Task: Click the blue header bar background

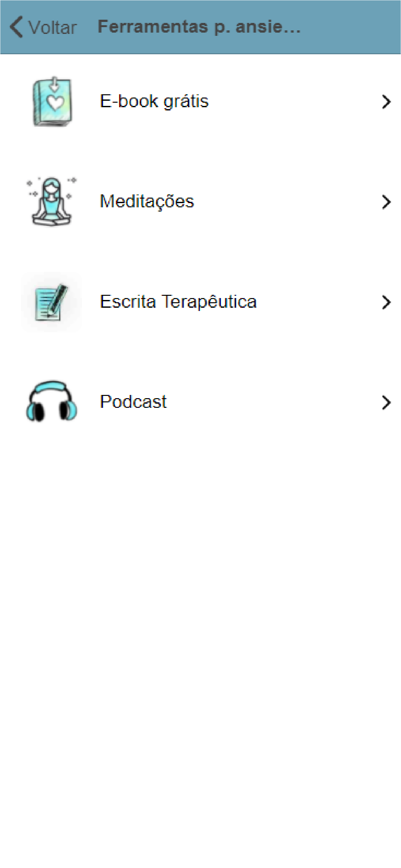Action: tap(350, 27)
